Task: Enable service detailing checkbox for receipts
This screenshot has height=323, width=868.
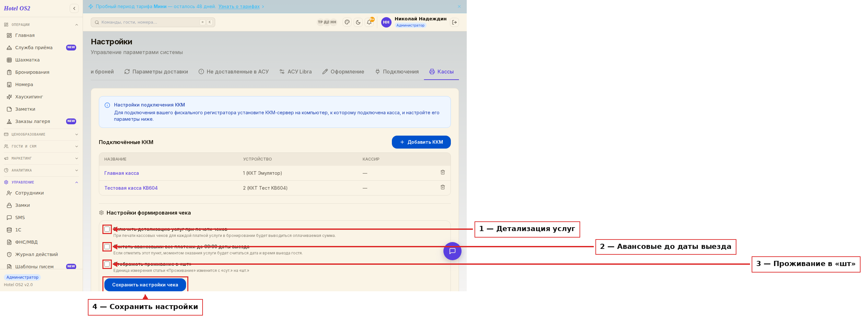Action: pyautogui.click(x=107, y=229)
